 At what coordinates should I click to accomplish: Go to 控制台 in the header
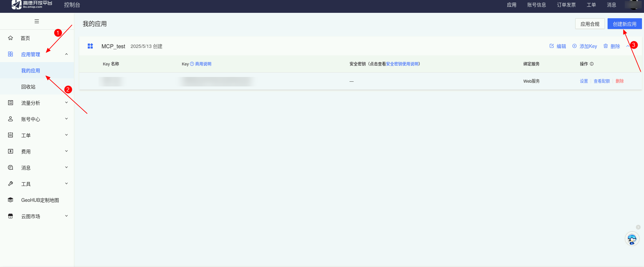pyautogui.click(x=72, y=5)
